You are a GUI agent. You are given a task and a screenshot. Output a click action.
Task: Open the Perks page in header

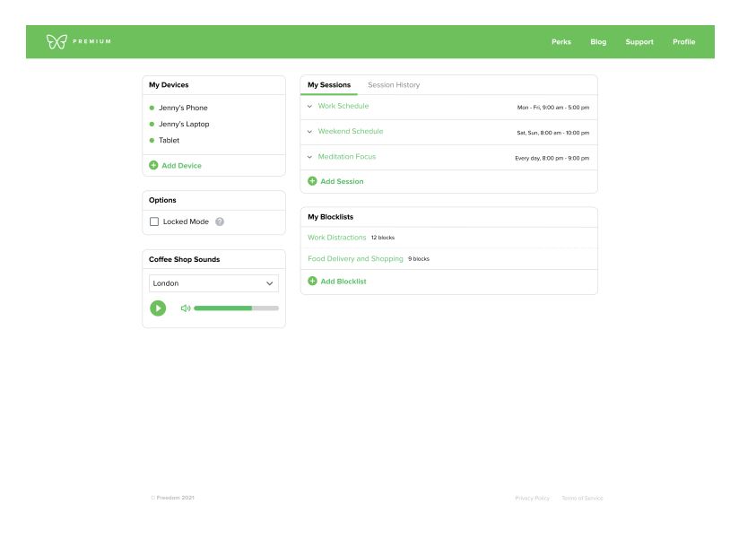[x=561, y=42]
